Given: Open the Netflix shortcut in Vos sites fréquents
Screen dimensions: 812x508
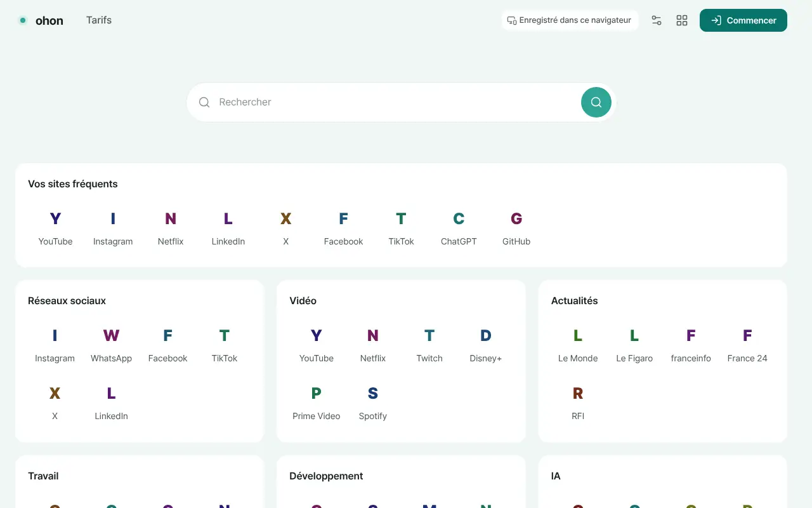Looking at the screenshot, I should tap(171, 229).
